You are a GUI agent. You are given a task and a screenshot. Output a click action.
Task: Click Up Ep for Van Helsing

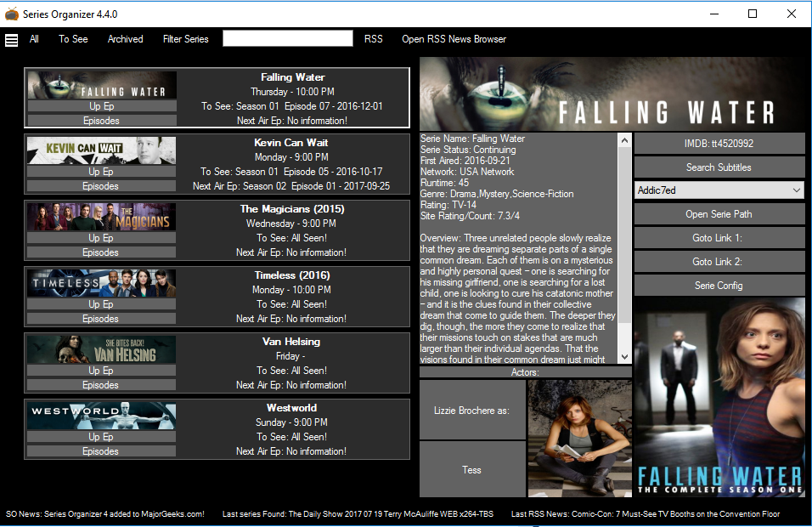pyautogui.click(x=101, y=370)
